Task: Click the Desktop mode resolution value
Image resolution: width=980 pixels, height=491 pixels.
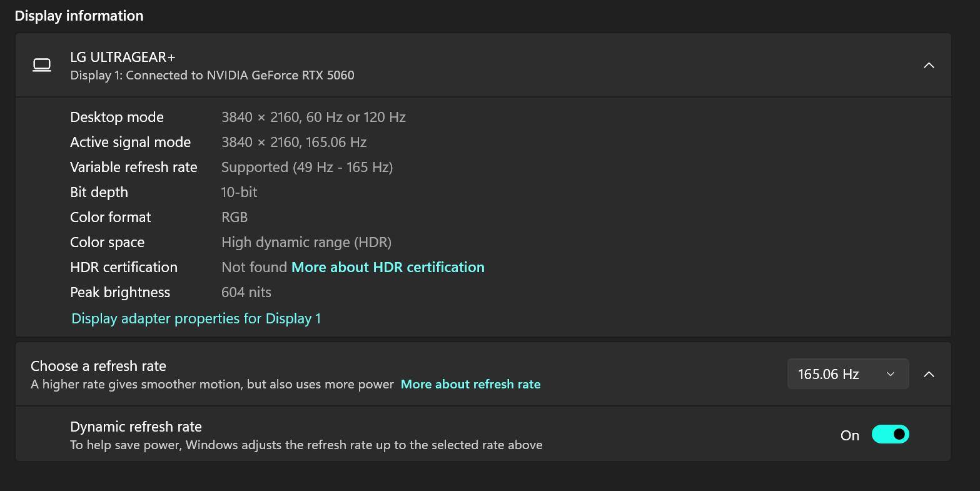Action: pyautogui.click(x=313, y=117)
